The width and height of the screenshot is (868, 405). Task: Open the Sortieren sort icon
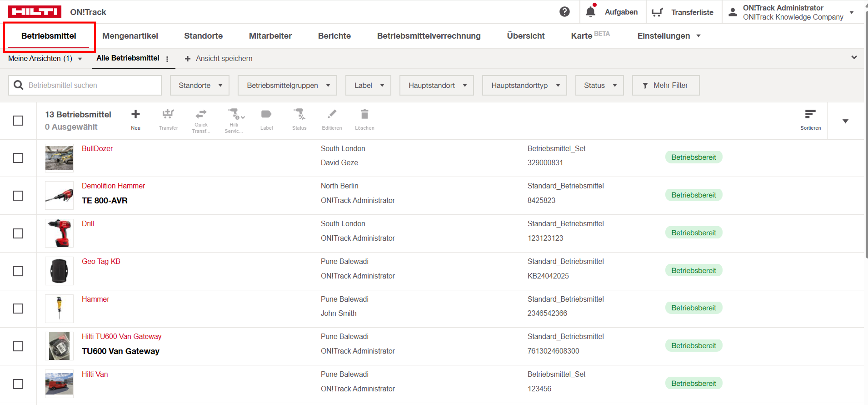point(810,114)
